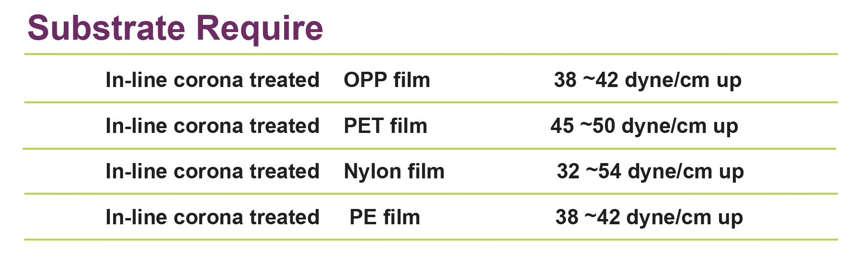Select the Nylon film cell
This screenshot has height=263, width=868.
394,171
